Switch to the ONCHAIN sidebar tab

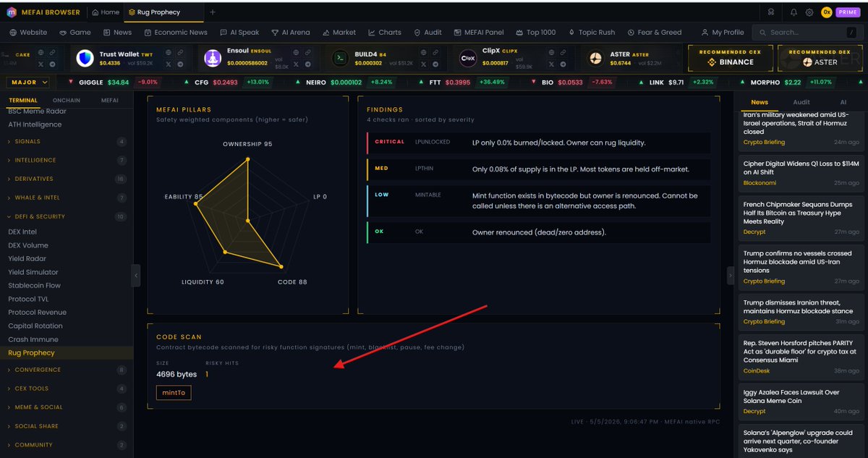[x=67, y=100]
